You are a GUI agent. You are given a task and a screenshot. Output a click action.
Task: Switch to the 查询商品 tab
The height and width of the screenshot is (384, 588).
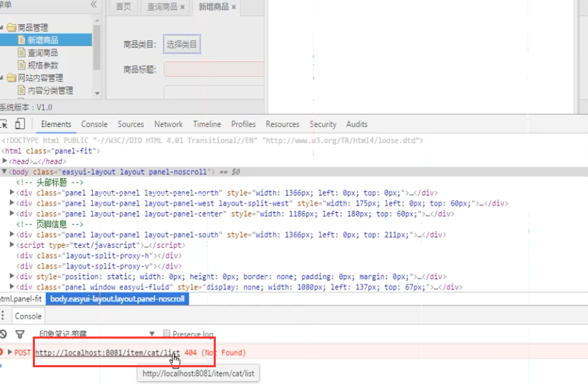click(163, 7)
